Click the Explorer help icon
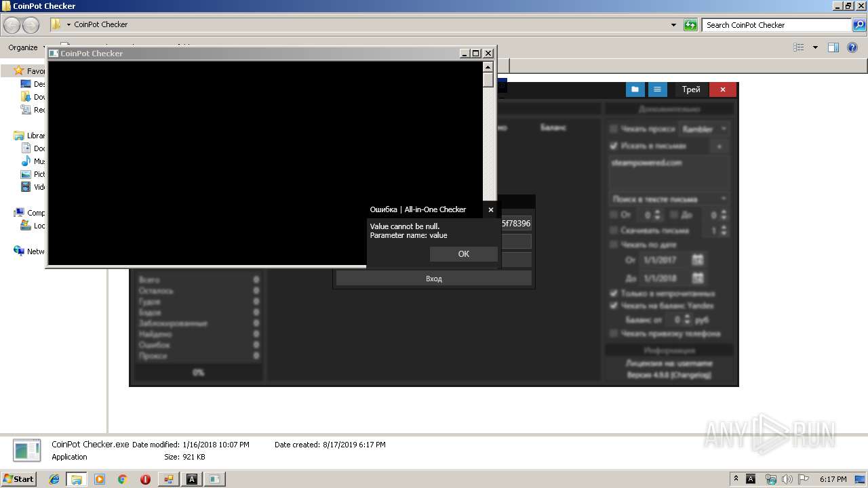This screenshot has width=868, height=488. tap(853, 47)
